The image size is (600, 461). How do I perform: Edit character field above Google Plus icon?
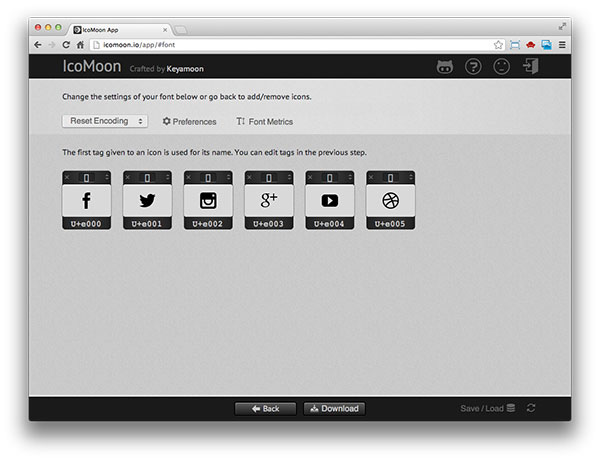pyautogui.click(x=269, y=178)
